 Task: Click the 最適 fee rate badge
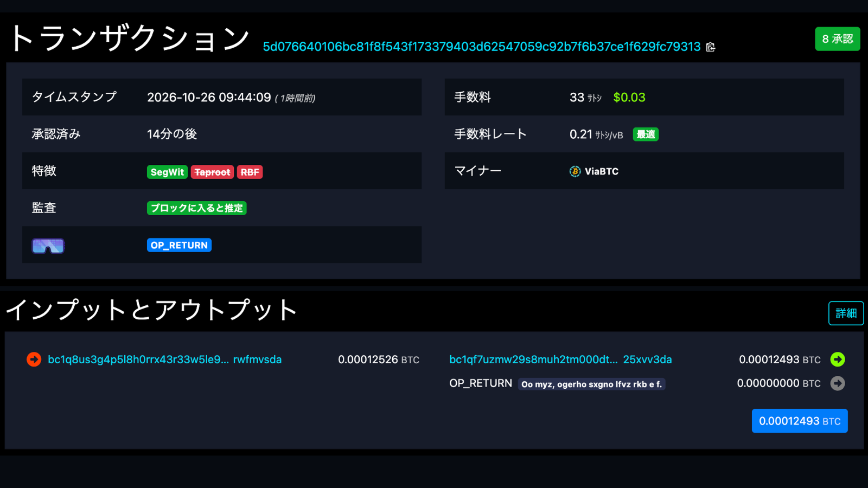click(646, 134)
